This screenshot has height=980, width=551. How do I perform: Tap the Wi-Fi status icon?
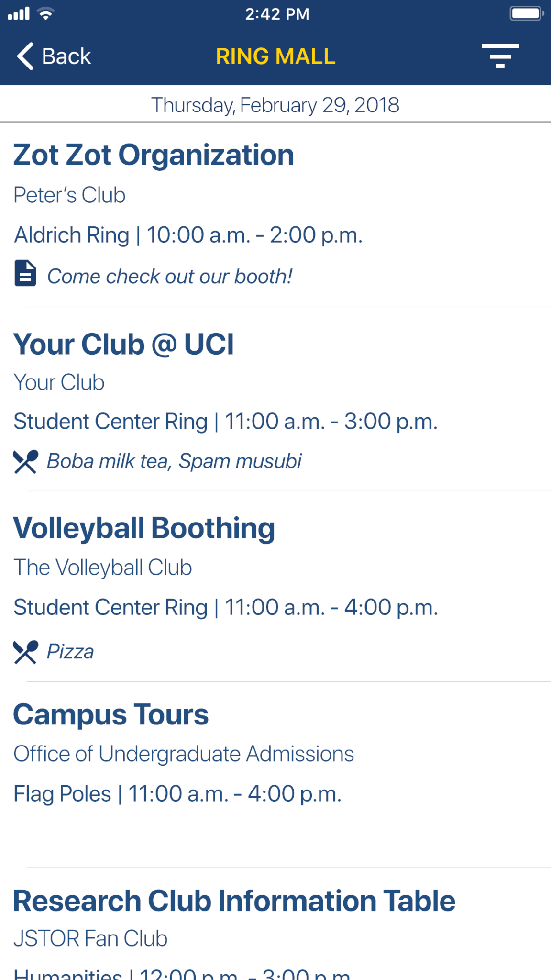[46, 14]
